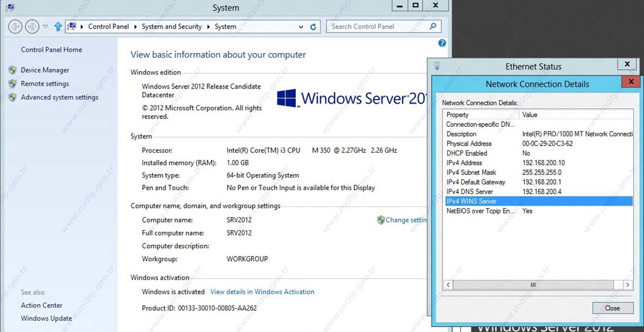Close the Ethernet Status window

tap(627, 64)
